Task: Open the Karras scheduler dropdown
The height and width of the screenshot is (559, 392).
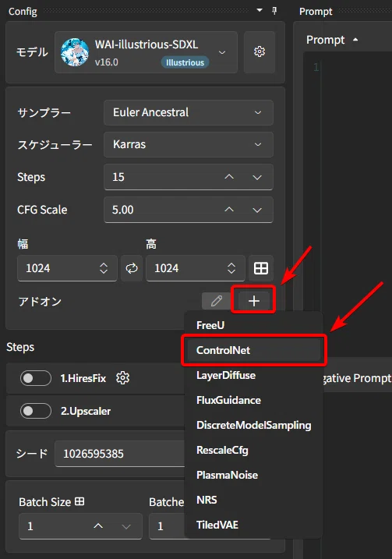Action: 188,145
